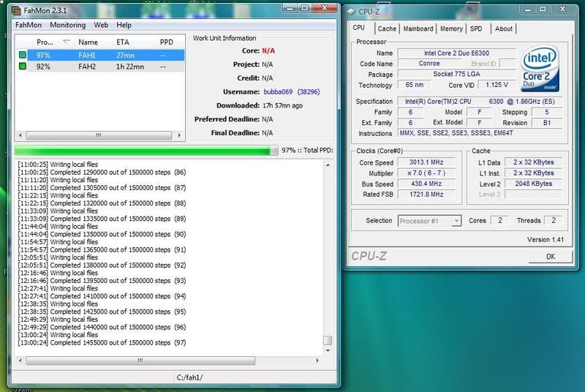The width and height of the screenshot is (585, 392).
Task: Click the Downloaded 17h 57mn ago value
Action: click(282, 105)
